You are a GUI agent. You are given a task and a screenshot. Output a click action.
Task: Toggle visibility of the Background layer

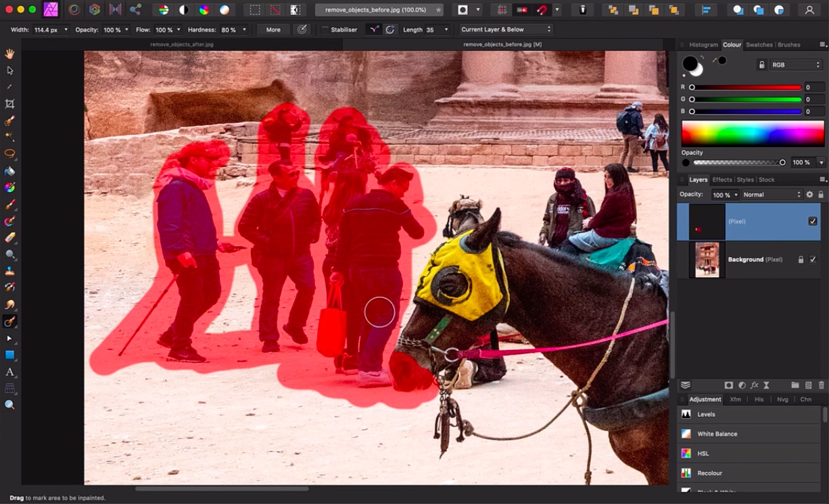point(813,259)
